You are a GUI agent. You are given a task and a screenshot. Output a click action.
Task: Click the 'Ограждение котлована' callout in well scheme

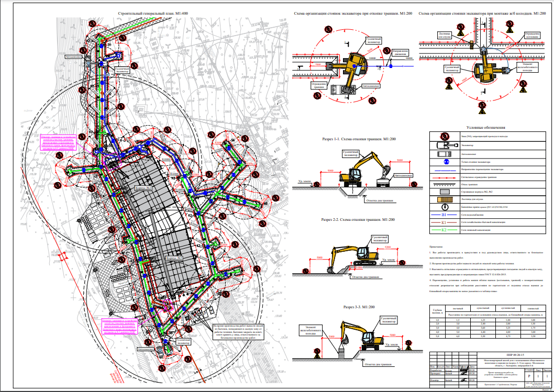(532, 35)
